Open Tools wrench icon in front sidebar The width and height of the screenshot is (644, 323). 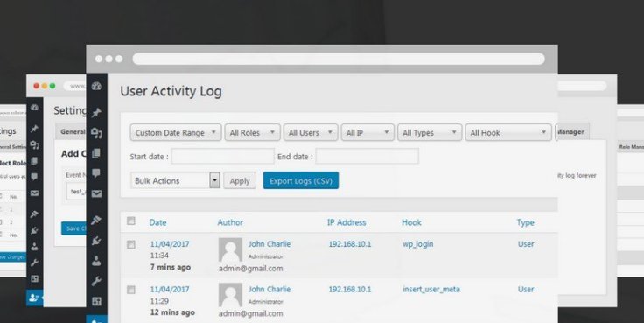pyautogui.click(x=96, y=282)
